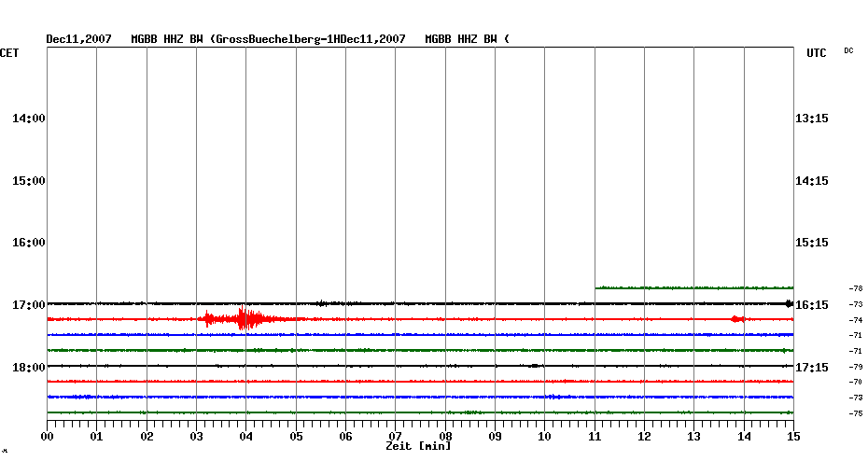The width and height of the screenshot is (868, 461).
Task: Select the 16:00 CET time label
Action: coord(29,243)
